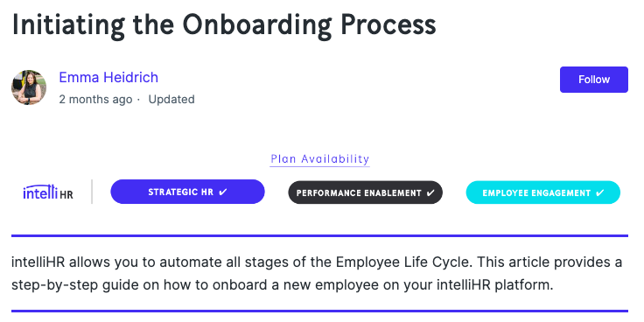Select the Employee Engagement plan badge
Viewport: 644px width, 322px height.
pos(543,192)
